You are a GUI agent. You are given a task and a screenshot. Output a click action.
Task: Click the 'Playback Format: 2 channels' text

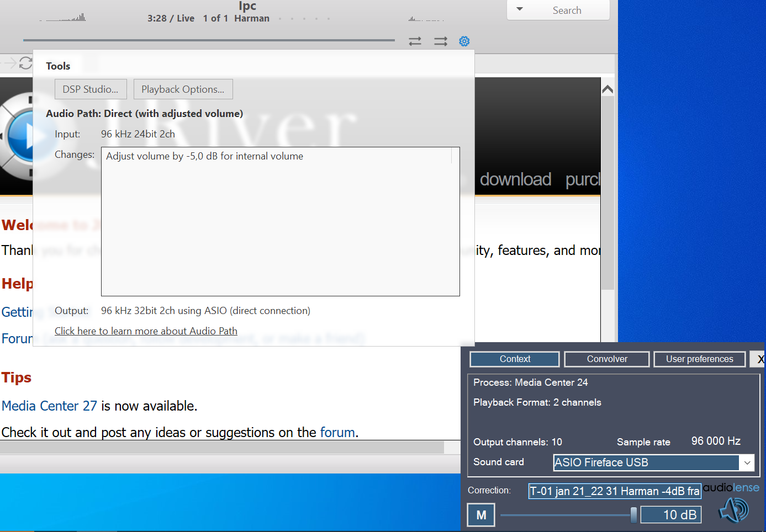[537, 402]
